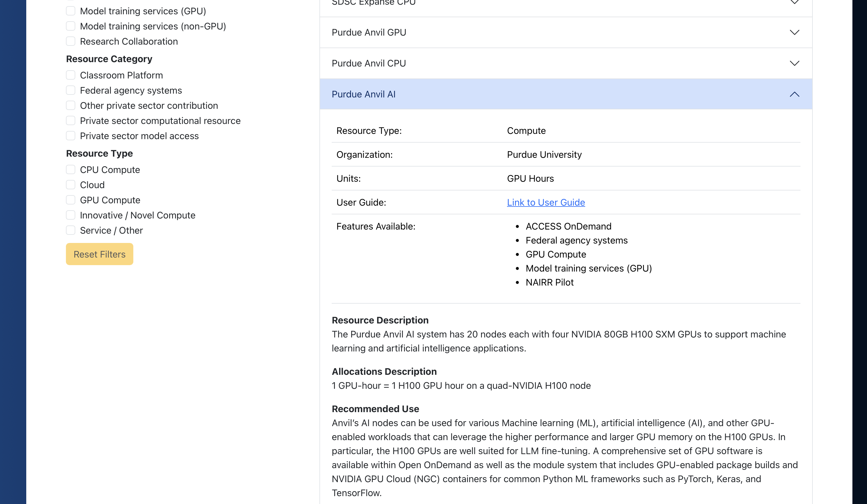Viewport: 867px width, 504px height.
Task: Enable the Research Collaboration filter
Action: click(71, 41)
